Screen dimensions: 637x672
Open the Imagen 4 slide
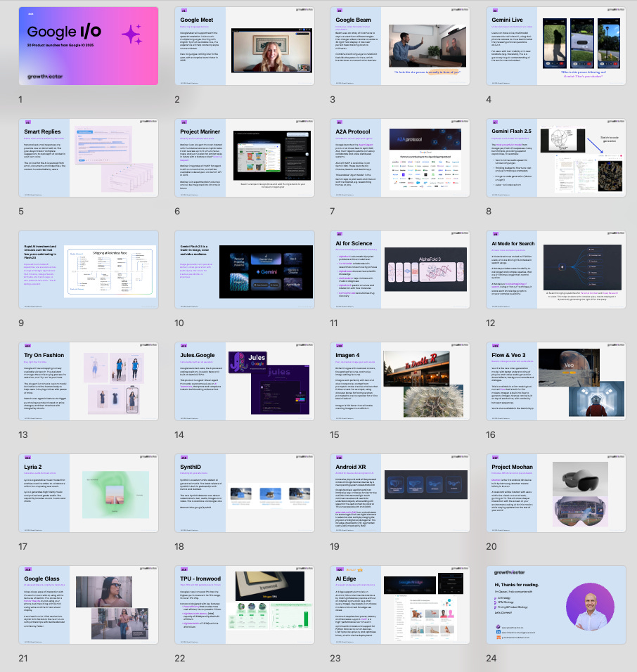click(x=400, y=382)
